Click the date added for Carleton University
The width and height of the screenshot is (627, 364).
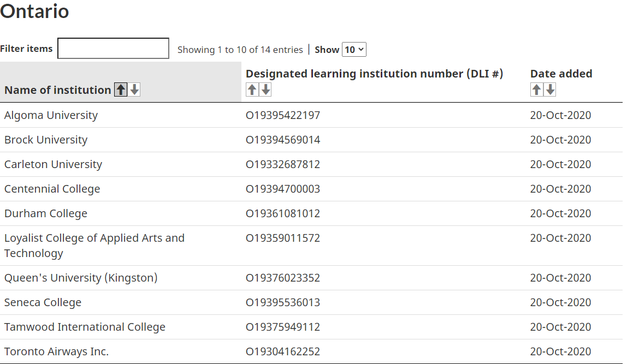point(560,164)
